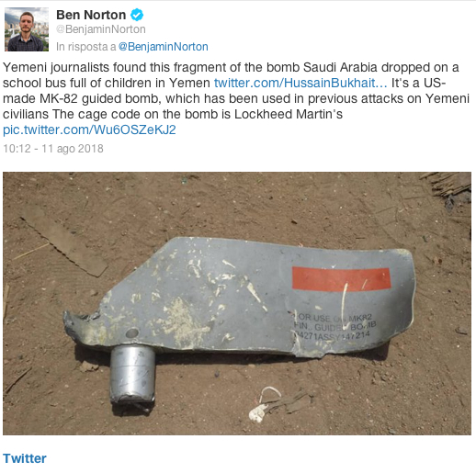Image resolution: width=476 pixels, height=473 pixels.
Task: Click the Ben Norton display name
Action: pos(91,15)
